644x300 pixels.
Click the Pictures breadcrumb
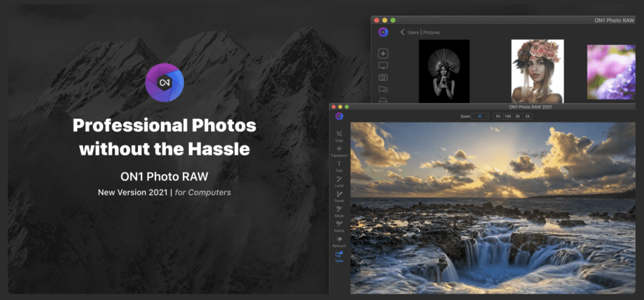click(x=431, y=32)
